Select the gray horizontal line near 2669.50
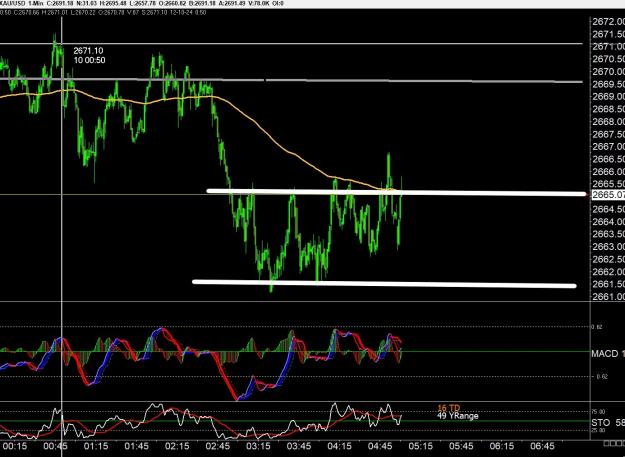625x457 pixels. 291,80
